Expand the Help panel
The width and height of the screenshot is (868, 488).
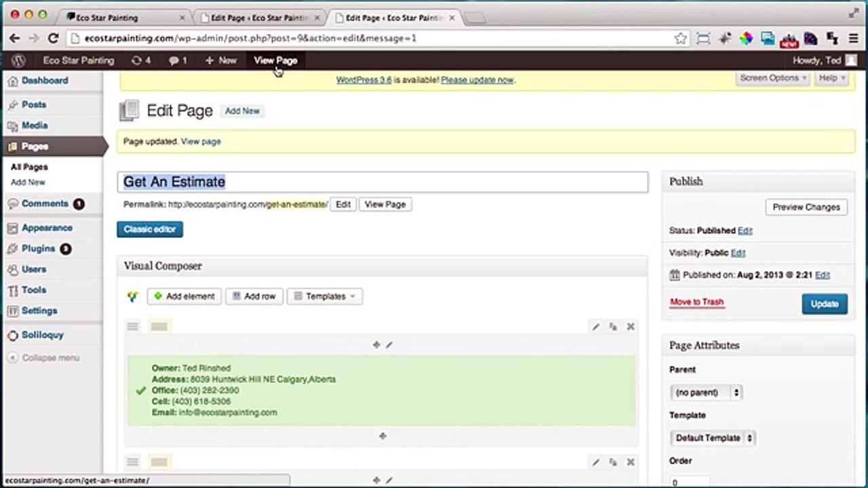(x=831, y=78)
